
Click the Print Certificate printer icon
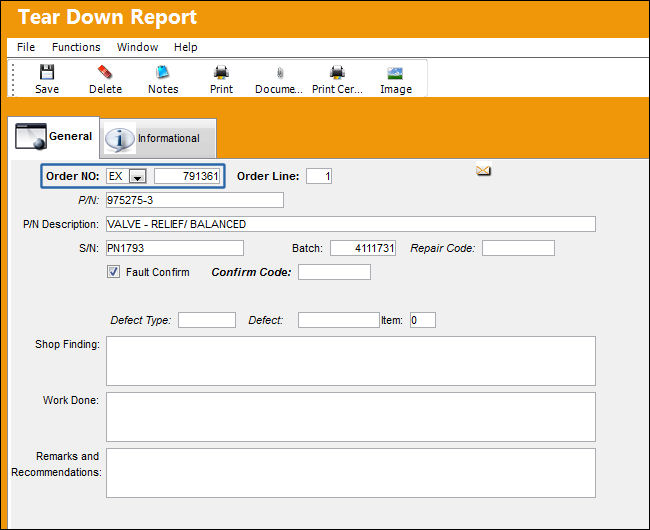click(337, 72)
